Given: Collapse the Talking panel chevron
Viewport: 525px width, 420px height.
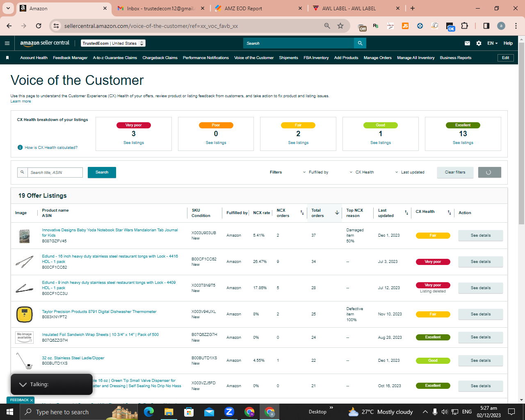Looking at the screenshot, I should point(23,384).
